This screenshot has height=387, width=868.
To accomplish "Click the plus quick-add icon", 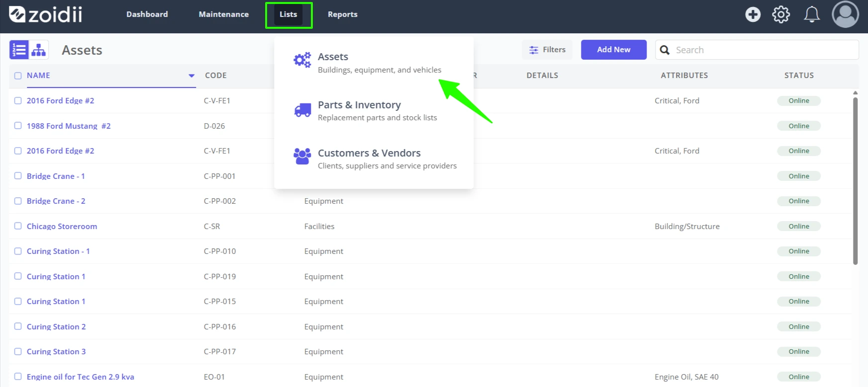I will point(753,14).
